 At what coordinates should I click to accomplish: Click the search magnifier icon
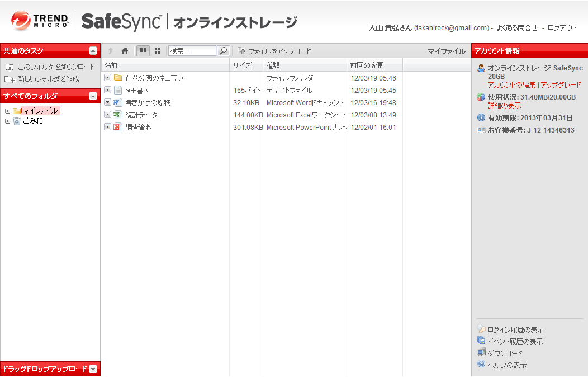coord(223,50)
